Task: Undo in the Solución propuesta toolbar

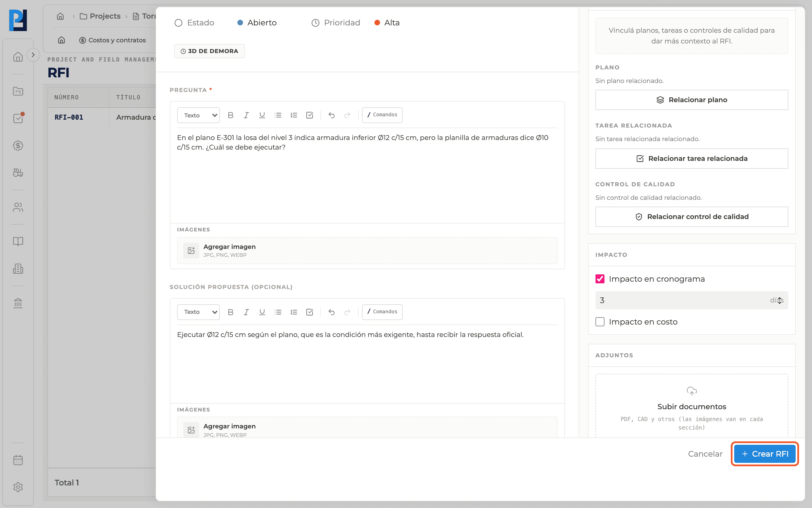Action: [x=332, y=312]
